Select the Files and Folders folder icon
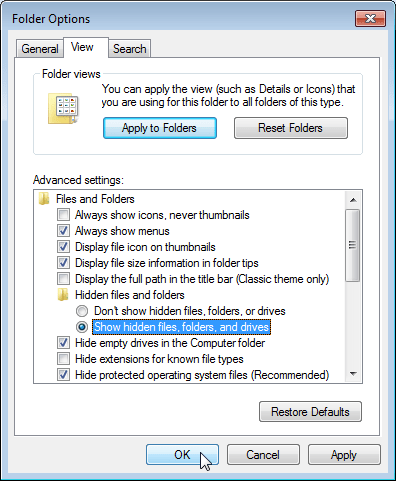This screenshot has width=396, height=481. click(x=44, y=199)
